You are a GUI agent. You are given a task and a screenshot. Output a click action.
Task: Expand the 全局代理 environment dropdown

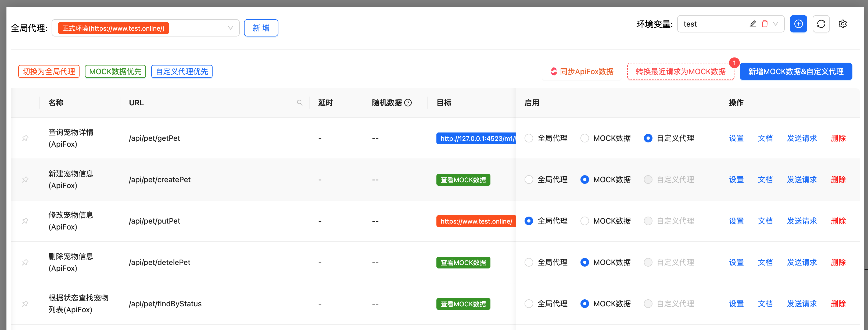pyautogui.click(x=231, y=28)
